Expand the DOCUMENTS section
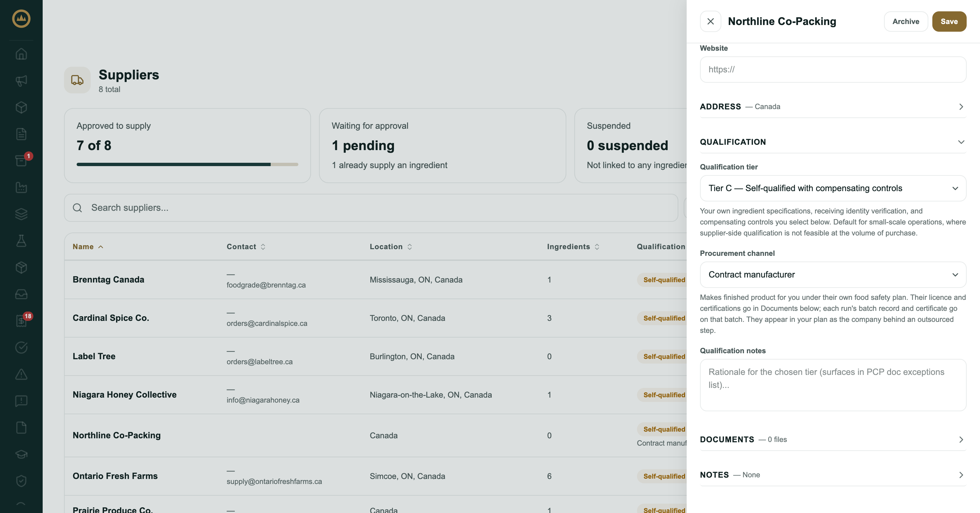The image size is (980, 513). click(833, 440)
